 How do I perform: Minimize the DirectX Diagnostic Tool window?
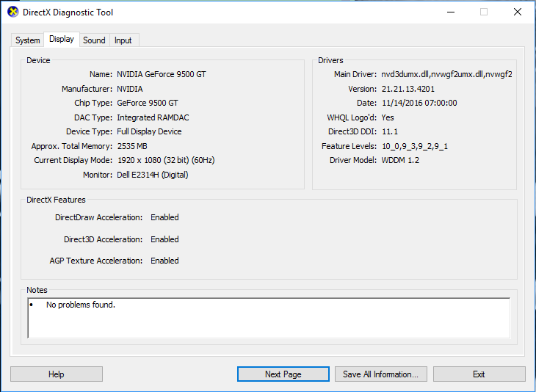tap(451, 12)
